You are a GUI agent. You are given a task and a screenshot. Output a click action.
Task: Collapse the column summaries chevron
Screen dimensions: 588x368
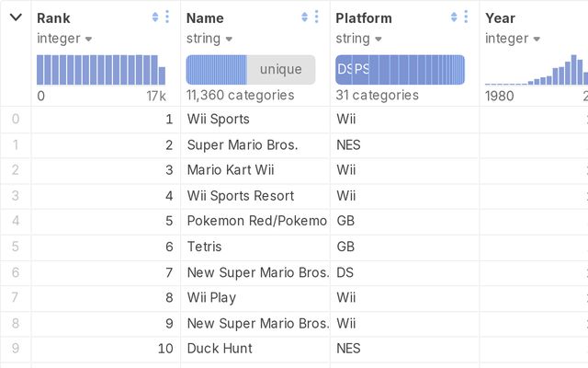tap(16, 17)
